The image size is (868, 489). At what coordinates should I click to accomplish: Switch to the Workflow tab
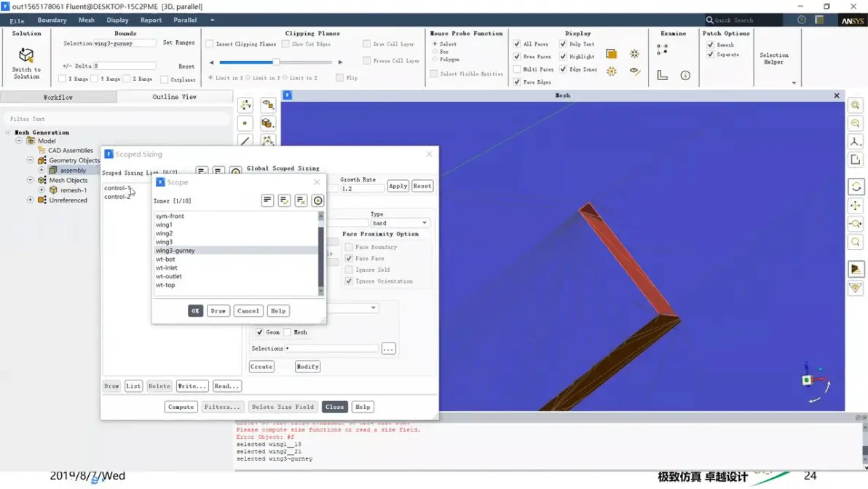coord(58,97)
